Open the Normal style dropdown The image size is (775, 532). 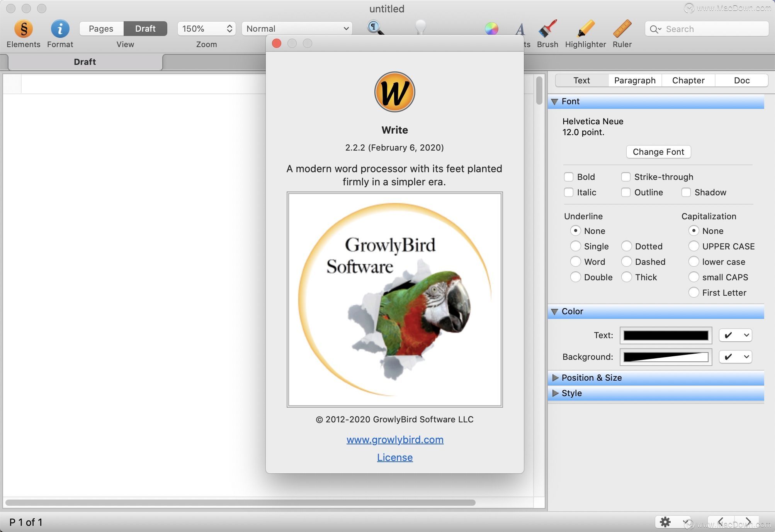297,29
